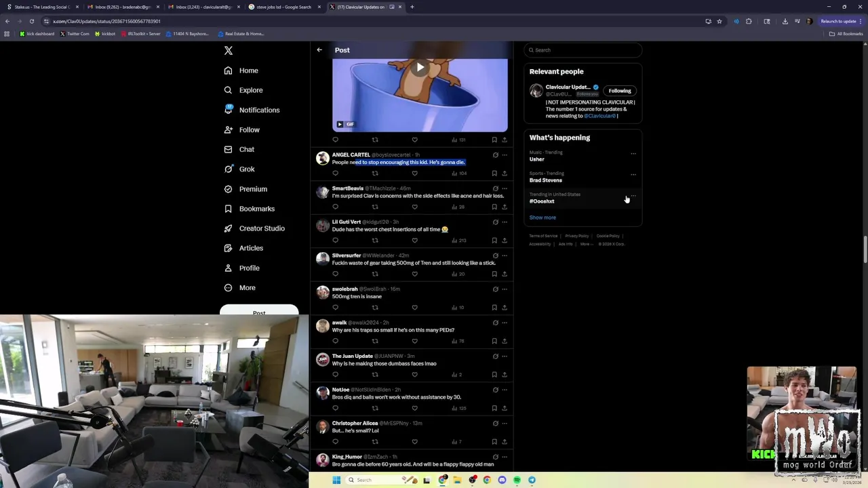Open more menu on King_Humor reply
868x488 pixels.
[x=505, y=457]
